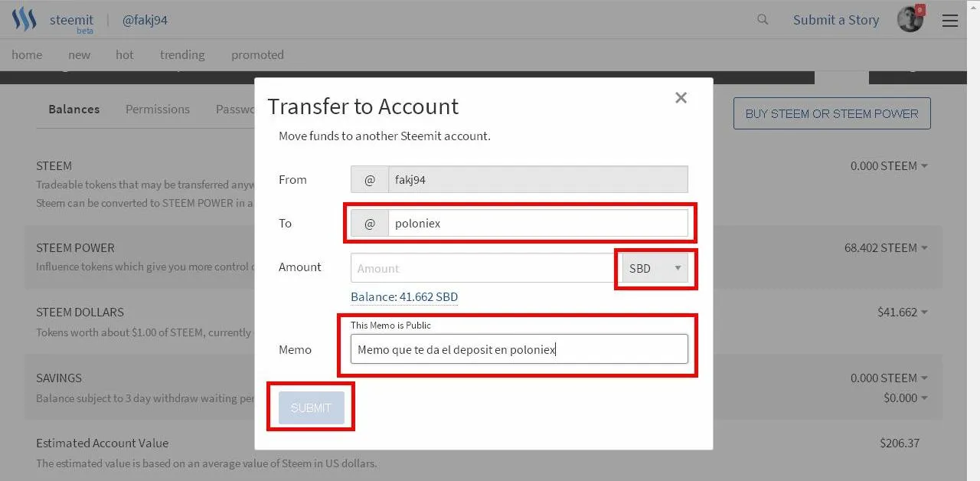Switch to the Permissions tab
Image resolution: width=980 pixels, height=481 pixels.
coord(158,109)
